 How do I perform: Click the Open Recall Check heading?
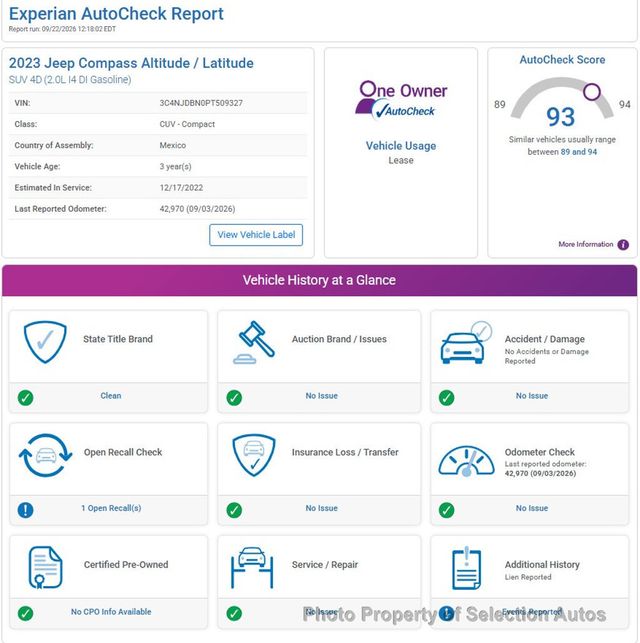pyautogui.click(x=123, y=452)
